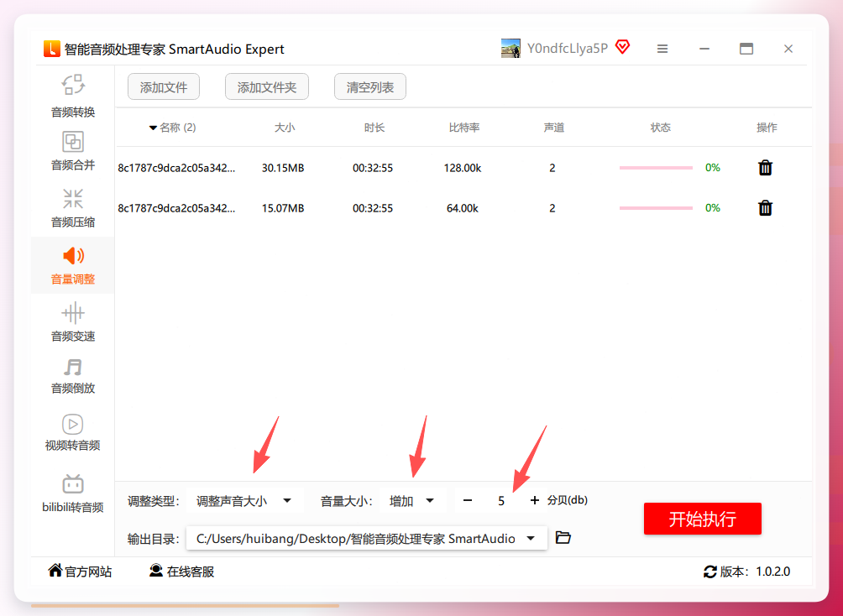This screenshot has width=843, height=616.
Task: Click the 时长 column header
Action: click(374, 128)
